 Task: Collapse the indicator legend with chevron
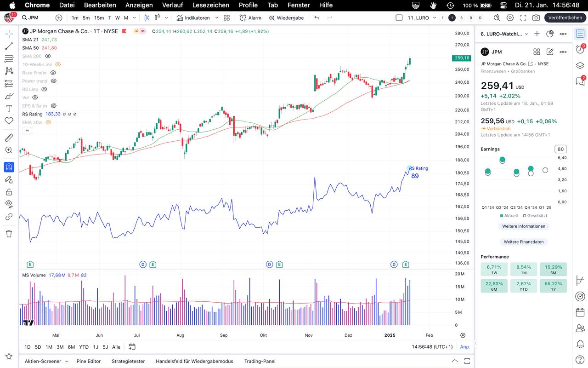point(27,131)
